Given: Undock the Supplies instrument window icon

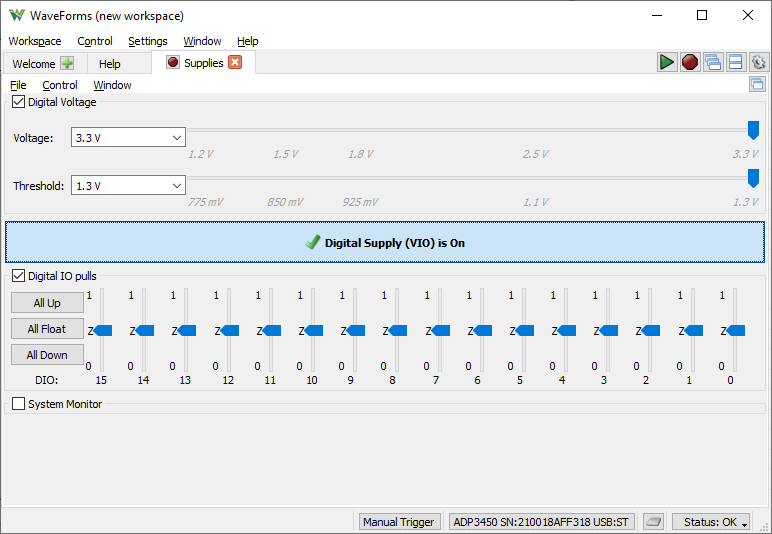Looking at the screenshot, I should click(x=757, y=84).
